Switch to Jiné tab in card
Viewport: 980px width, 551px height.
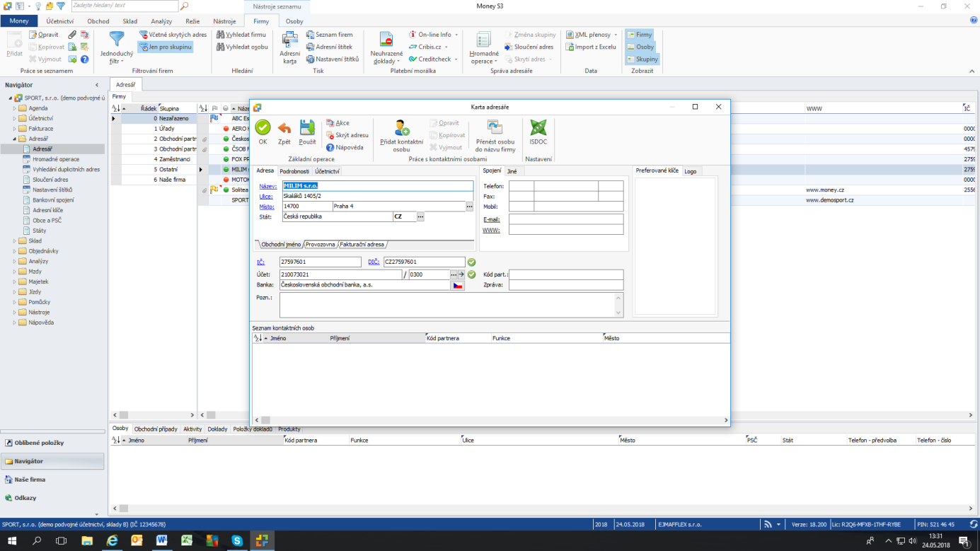512,171
